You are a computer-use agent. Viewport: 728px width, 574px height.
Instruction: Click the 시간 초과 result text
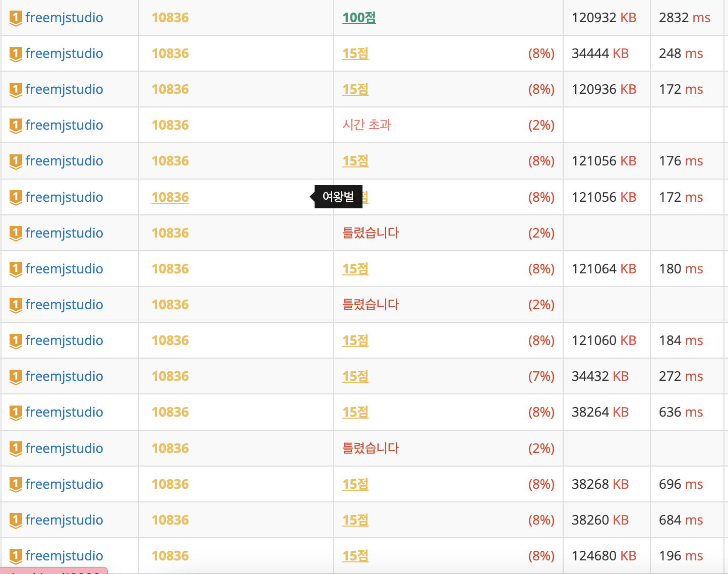367,125
